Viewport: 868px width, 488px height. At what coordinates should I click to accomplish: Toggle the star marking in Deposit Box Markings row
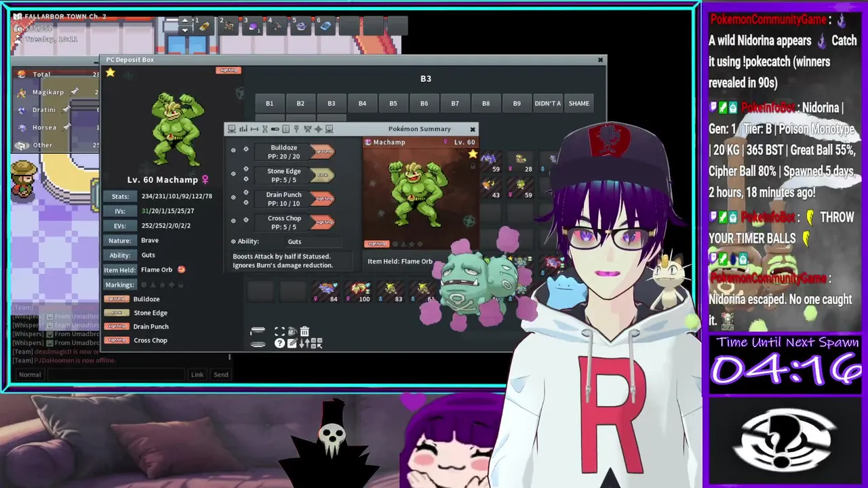pos(163,285)
